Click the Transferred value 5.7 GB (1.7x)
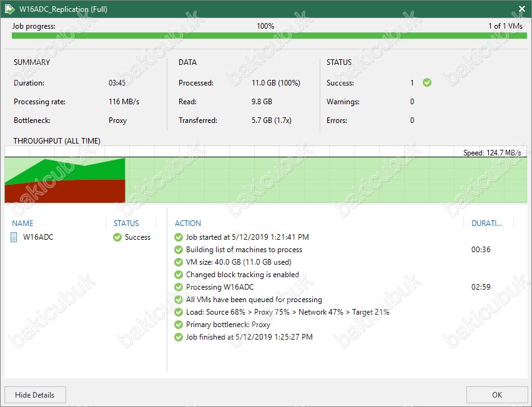 pyautogui.click(x=272, y=120)
